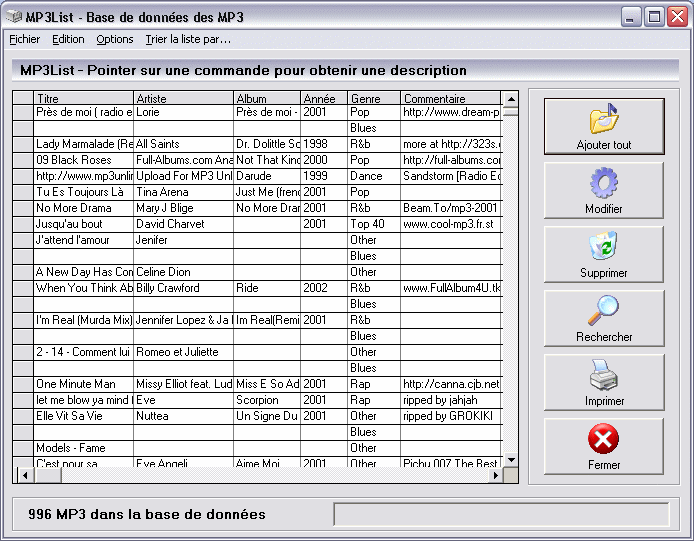Click the Rechercher button label
Image resolution: width=694 pixels, height=541 pixels.
tap(604, 337)
